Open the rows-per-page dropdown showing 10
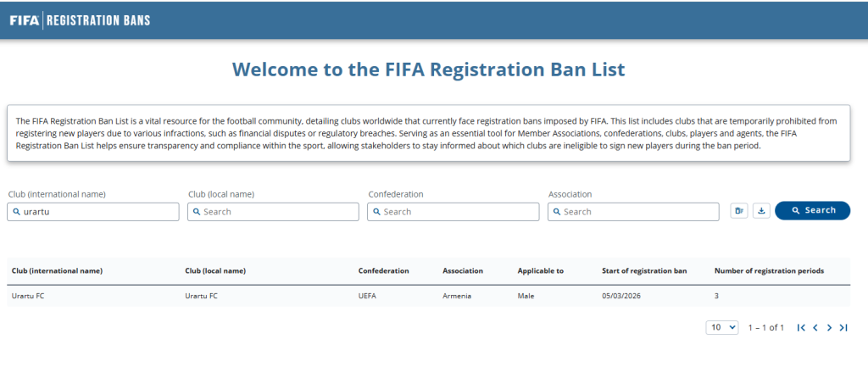The height and width of the screenshot is (378, 868). [722, 327]
